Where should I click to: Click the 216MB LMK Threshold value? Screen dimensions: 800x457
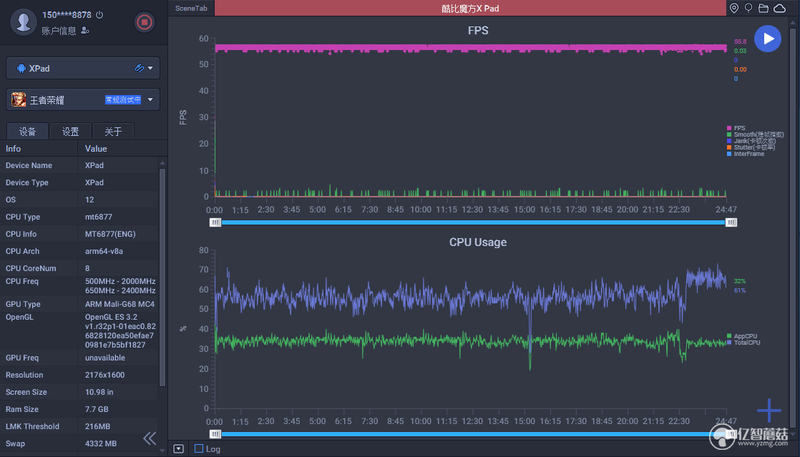pos(97,426)
